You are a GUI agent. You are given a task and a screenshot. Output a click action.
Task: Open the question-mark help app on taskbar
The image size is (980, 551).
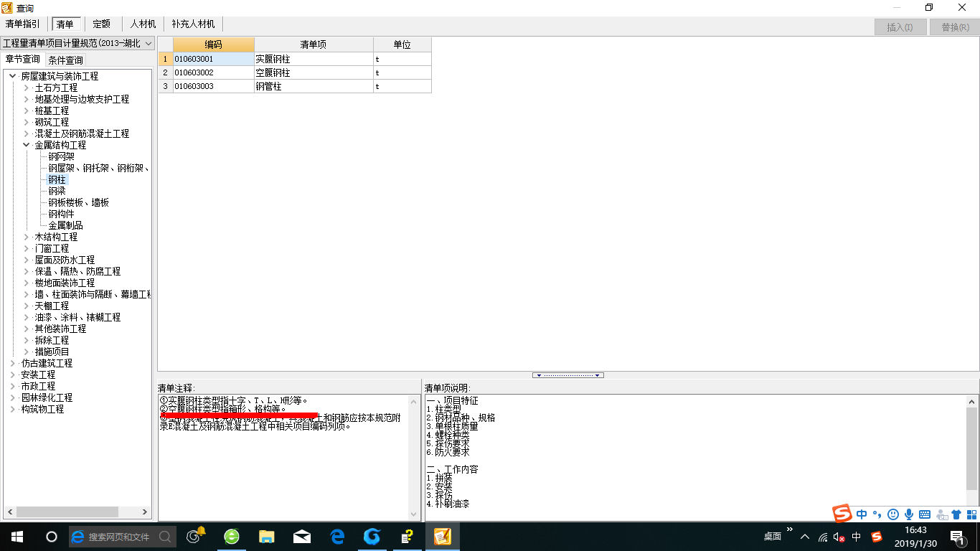tap(407, 536)
